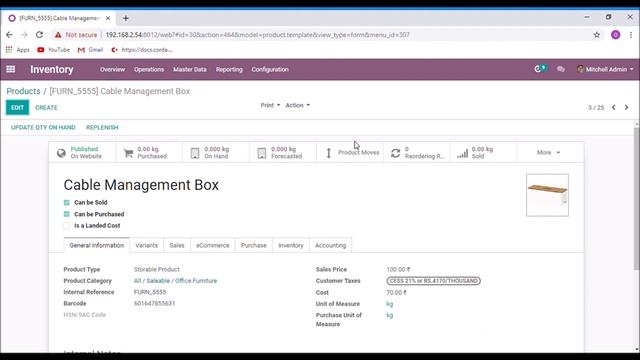Click the Inventory app title
Viewport: 640px width, 360px height.
coord(52,69)
